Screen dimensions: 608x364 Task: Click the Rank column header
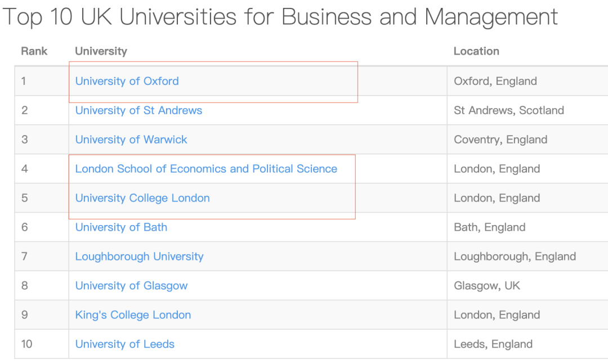coord(34,51)
